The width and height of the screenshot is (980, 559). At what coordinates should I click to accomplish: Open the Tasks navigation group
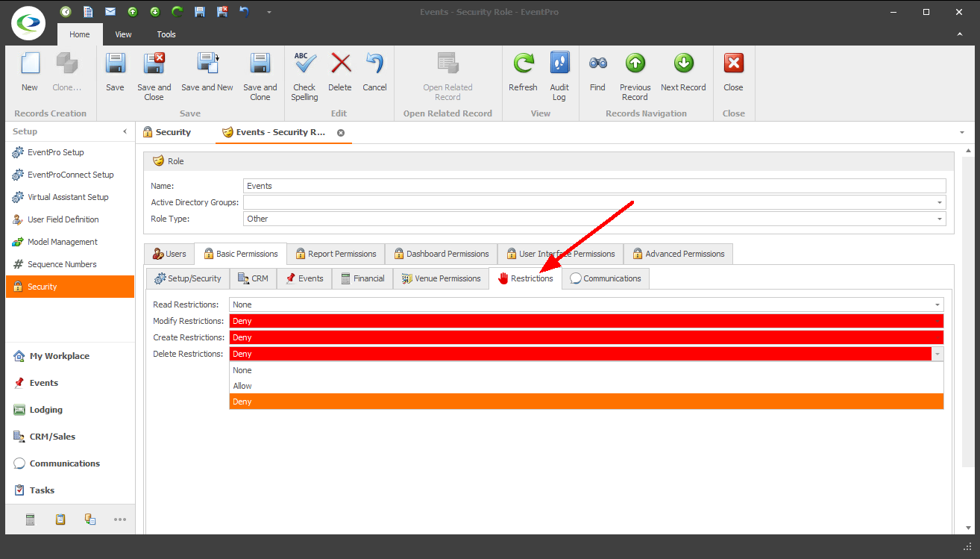tap(70, 490)
